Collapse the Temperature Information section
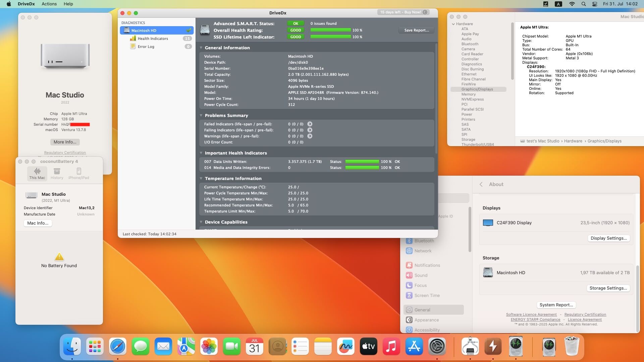Viewport: 644px width, 362px height. coord(201,178)
